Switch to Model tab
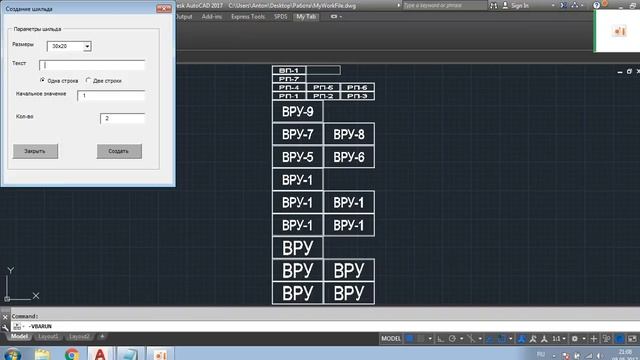 [x=19, y=337]
